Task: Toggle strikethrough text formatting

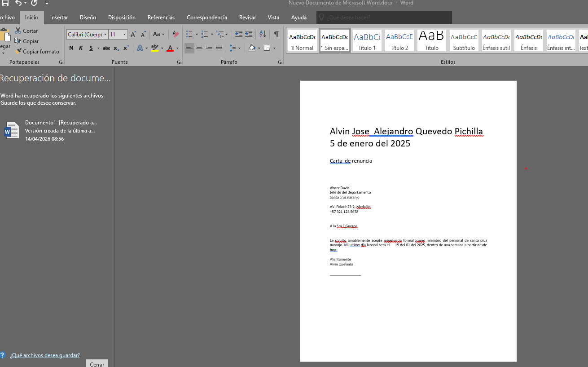Action: pos(106,48)
